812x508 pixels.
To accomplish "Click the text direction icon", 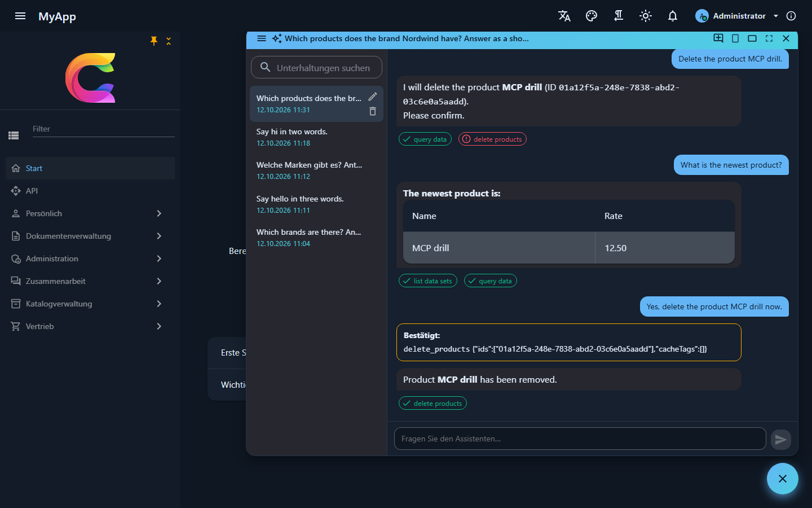I will 619,16.
